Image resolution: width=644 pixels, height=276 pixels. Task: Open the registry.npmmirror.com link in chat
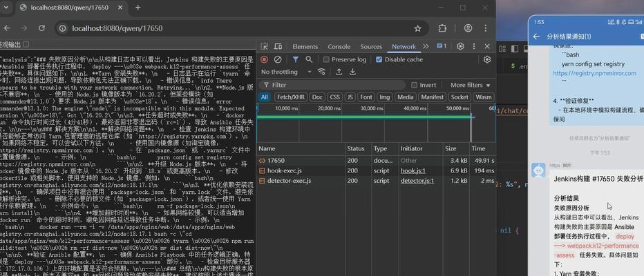click(594, 73)
